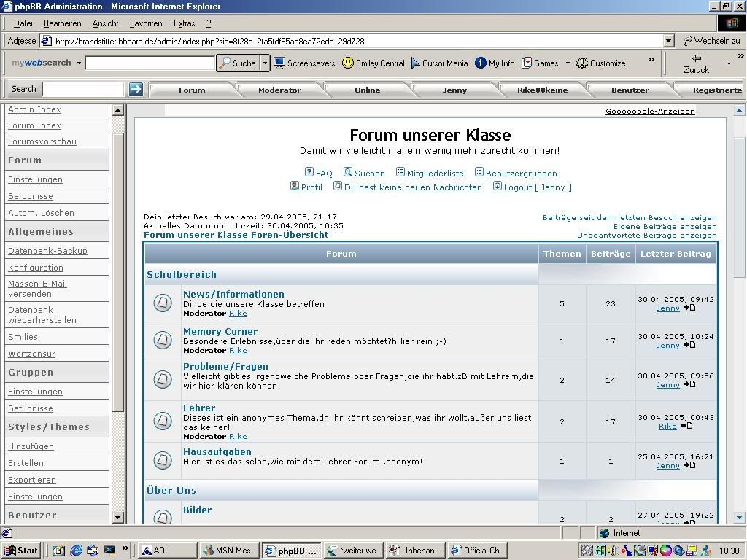Click inside the mywebsearch input field

point(150,63)
